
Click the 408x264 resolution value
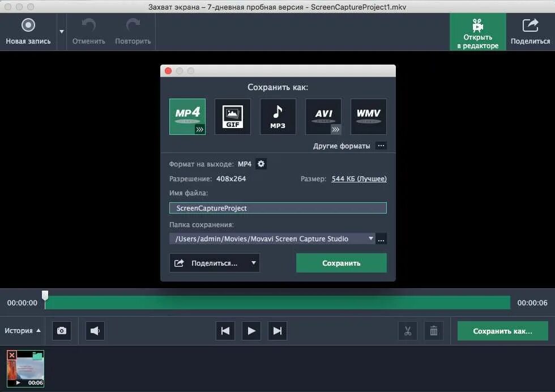231,179
